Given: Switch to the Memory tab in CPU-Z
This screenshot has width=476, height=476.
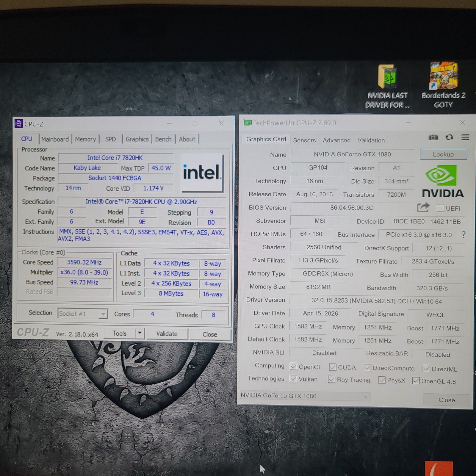Looking at the screenshot, I should pyautogui.click(x=85, y=139).
